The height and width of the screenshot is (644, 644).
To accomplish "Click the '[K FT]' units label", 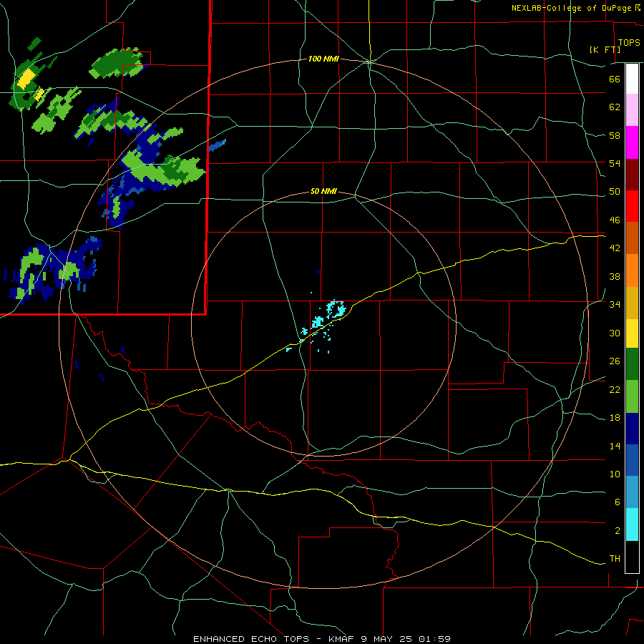I will pyautogui.click(x=605, y=49).
